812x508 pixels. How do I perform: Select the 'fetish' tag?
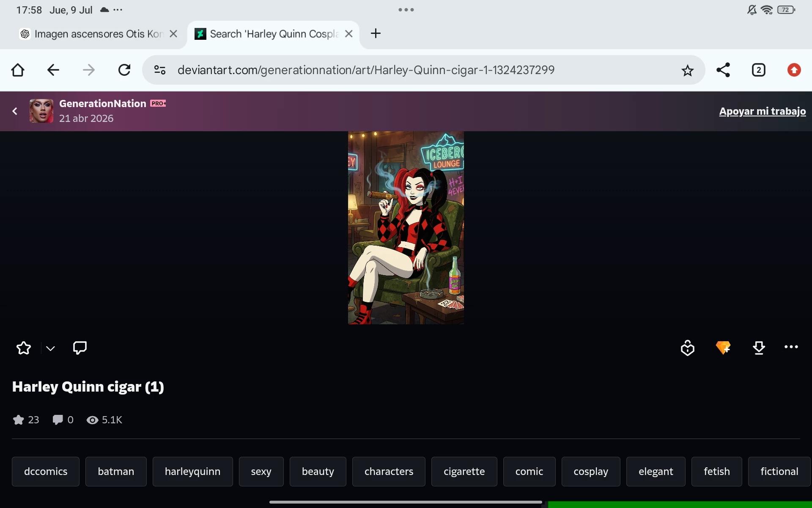(717, 472)
